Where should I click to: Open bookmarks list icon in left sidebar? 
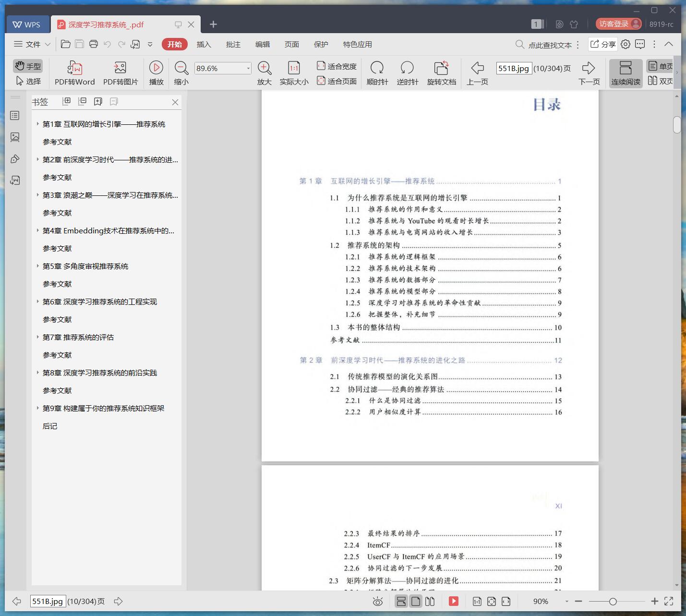click(x=15, y=116)
